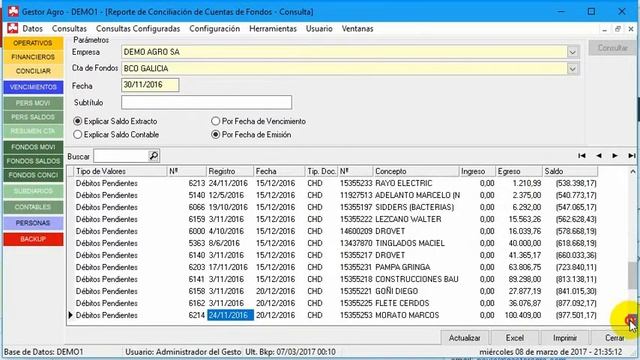640x360 pixels.
Task: Open Consultas Configuradas menu
Action: coord(138,29)
